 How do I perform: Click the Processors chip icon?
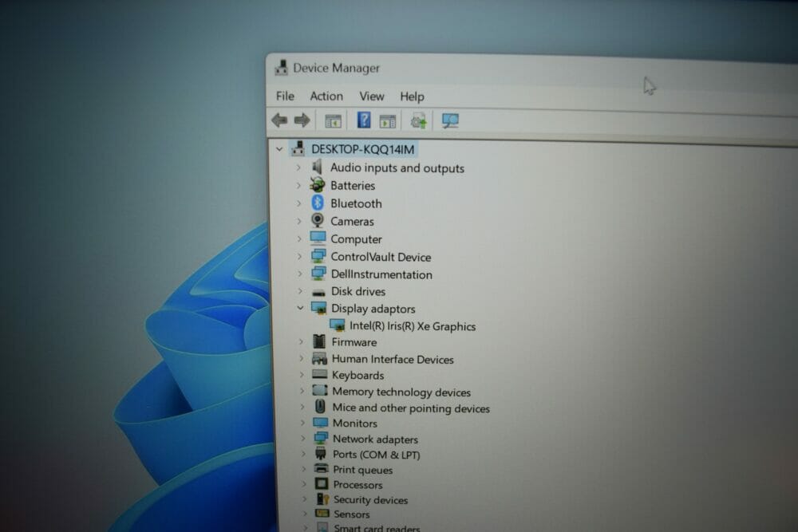click(322, 483)
